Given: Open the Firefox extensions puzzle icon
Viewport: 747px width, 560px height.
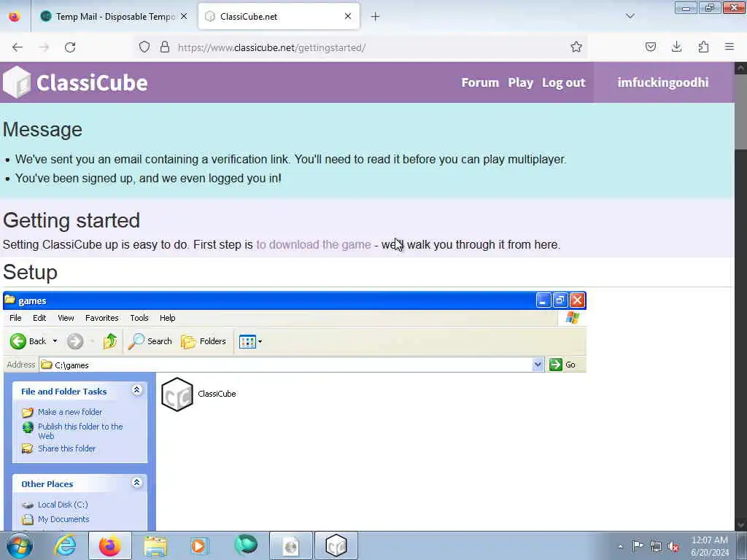Looking at the screenshot, I should pyautogui.click(x=703, y=47).
